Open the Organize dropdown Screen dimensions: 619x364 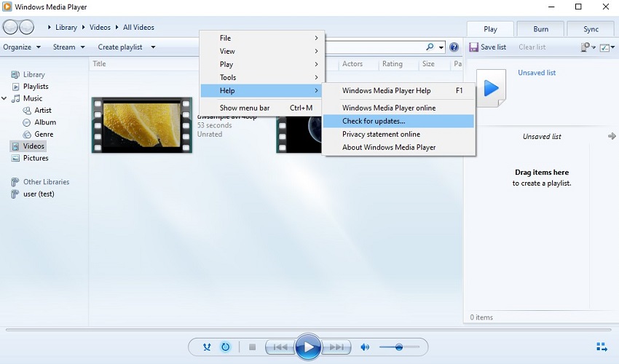pyautogui.click(x=21, y=47)
